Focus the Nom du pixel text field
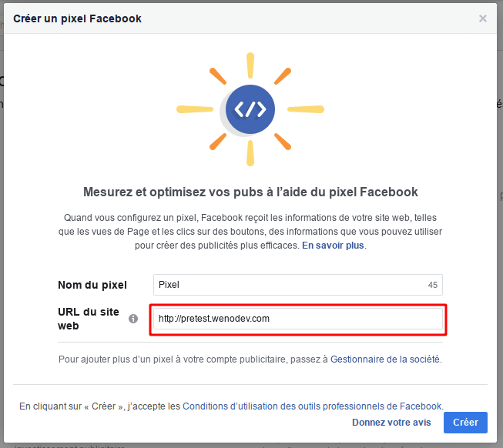This screenshot has height=448, width=503. click(x=298, y=285)
